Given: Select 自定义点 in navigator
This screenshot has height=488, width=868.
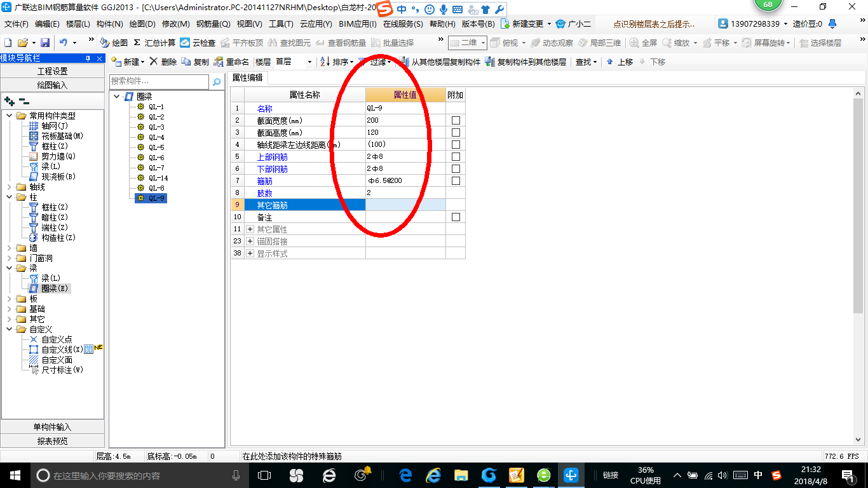Looking at the screenshot, I should coord(50,339).
